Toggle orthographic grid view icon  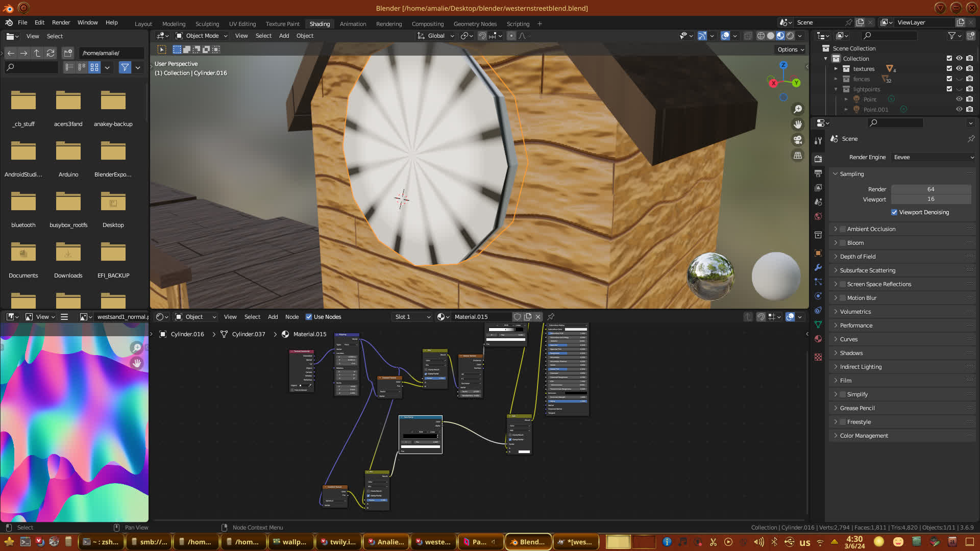(x=798, y=156)
